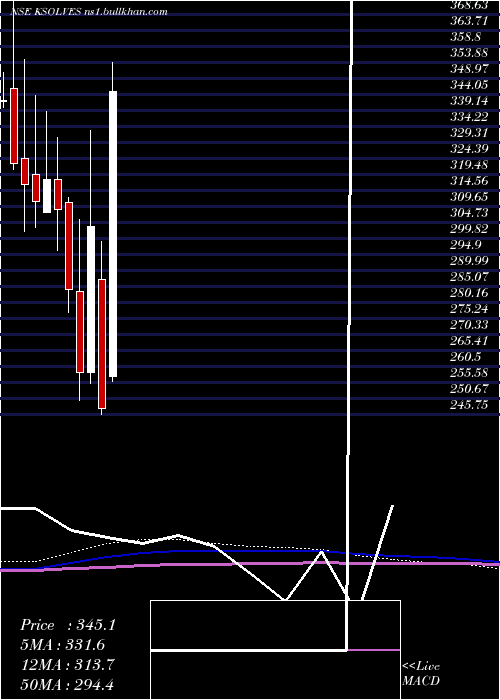Click the 363.71 price axis label
Viewport: 500px width, 700px height.
coord(469,21)
